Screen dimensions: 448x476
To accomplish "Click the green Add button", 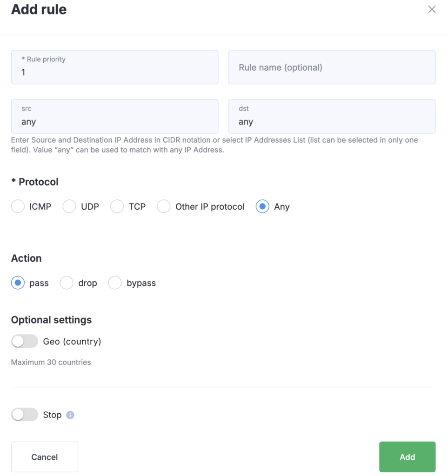I will pos(407,457).
